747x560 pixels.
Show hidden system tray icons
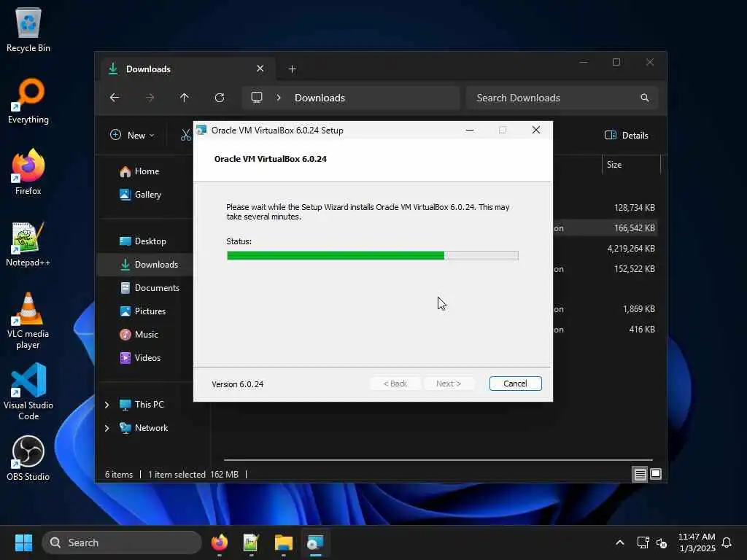click(620, 542)
